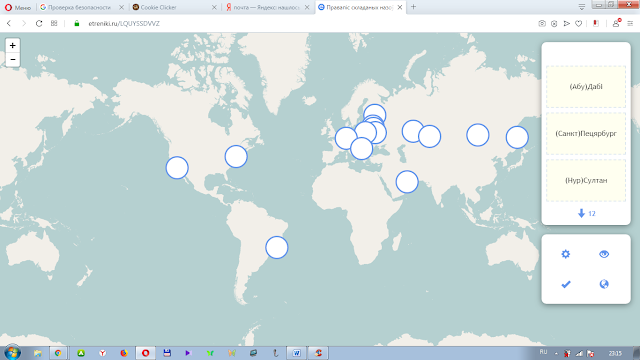Click the map marker in the Persian Gulf

point(407,182)
